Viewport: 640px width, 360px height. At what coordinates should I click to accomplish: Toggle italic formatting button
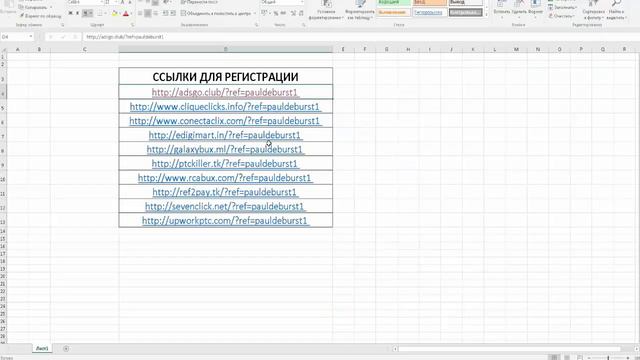click(78, 13)
